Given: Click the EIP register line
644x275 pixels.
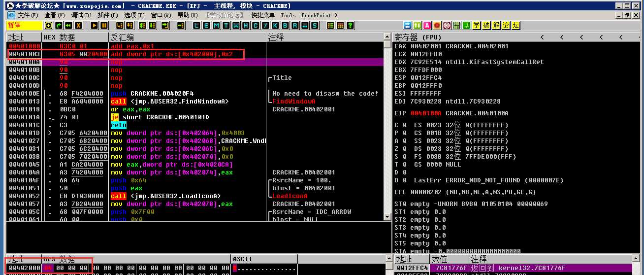Looking at the screenshot, I should 451,113.
